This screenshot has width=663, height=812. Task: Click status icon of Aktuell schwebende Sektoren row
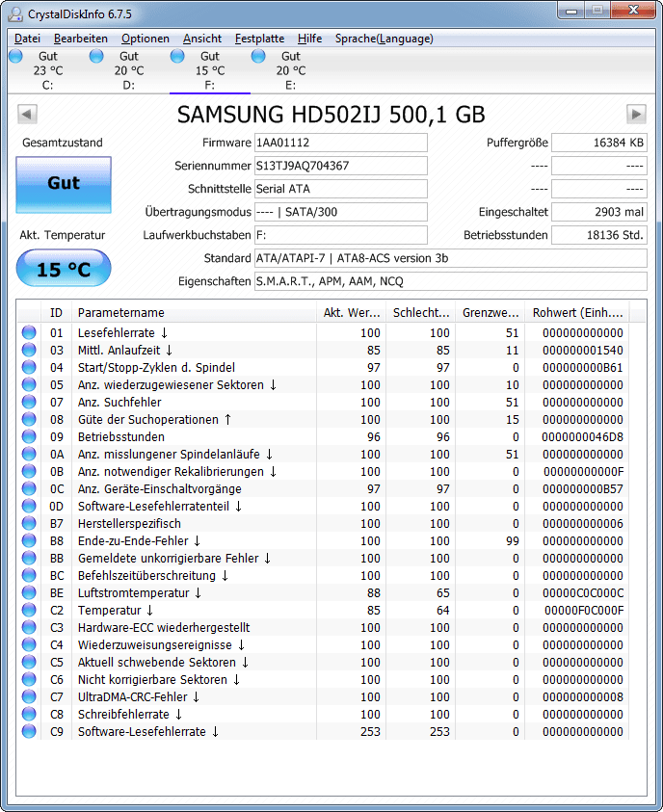[29, 663]
